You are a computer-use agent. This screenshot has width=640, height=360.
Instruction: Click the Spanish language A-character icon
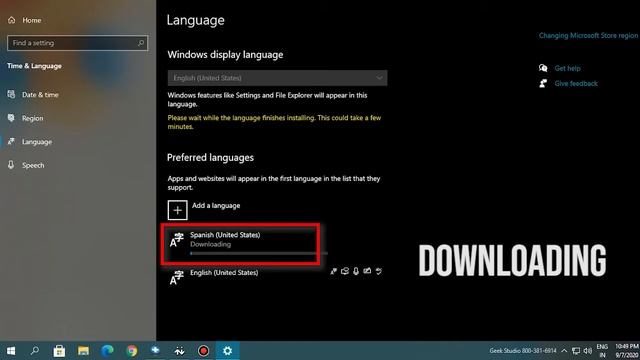(x=177, y=240)
